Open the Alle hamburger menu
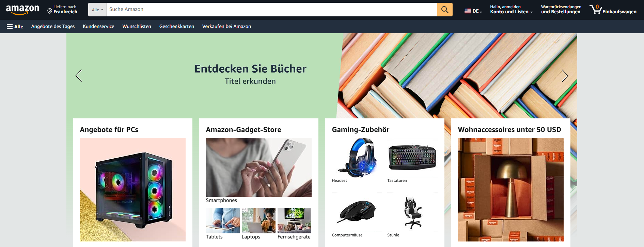Image resolution: width=644 pixels, height=247 pixels. click(15, 27)
